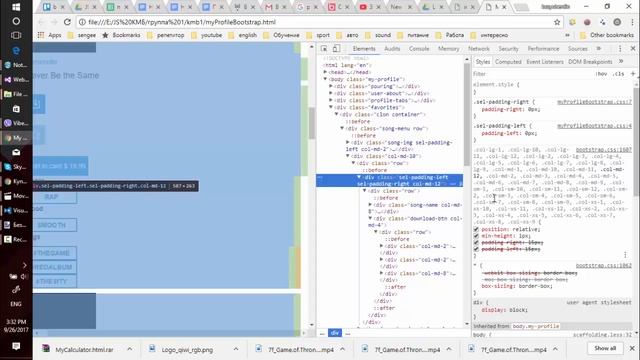This screenshot has height=360, width=640.
Task: Open myProfileBootstrap.css link for sel-padding-right
Action: [594, 102]
